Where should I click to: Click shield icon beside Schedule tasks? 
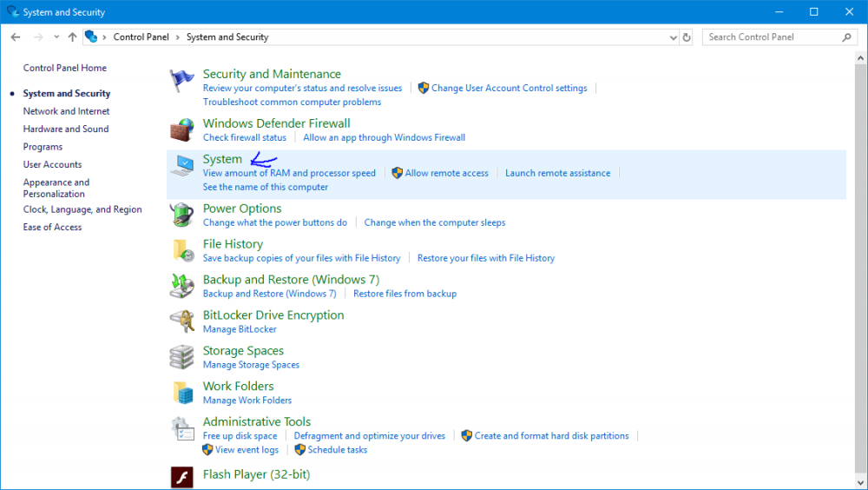(x=300, y=449)
